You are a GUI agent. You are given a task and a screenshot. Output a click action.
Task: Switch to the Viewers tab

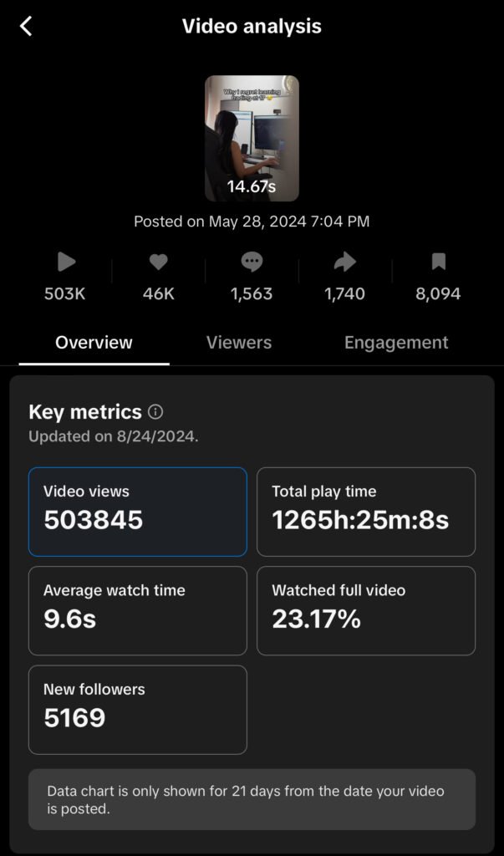coord(239,343)
